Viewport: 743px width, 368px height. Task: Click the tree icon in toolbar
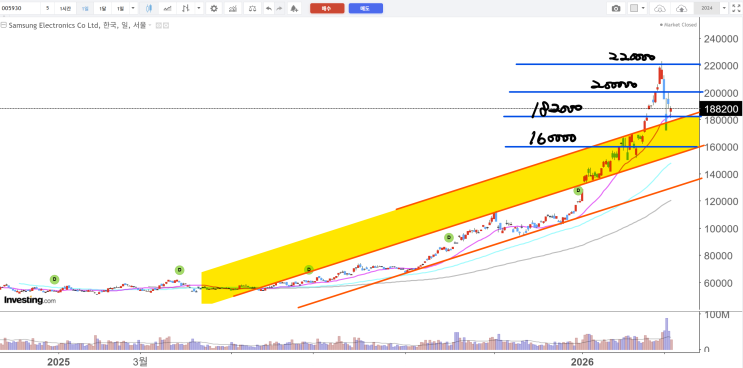click(x=294, y=9)
